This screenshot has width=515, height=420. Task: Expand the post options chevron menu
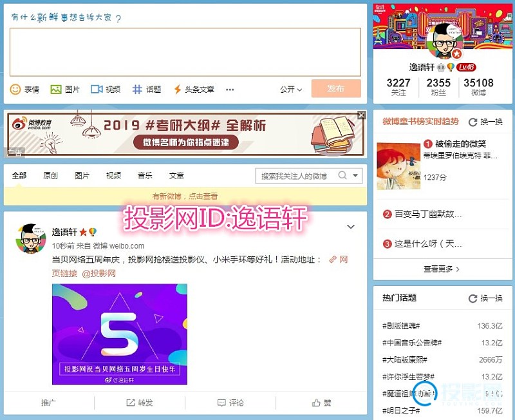[351, 227]
